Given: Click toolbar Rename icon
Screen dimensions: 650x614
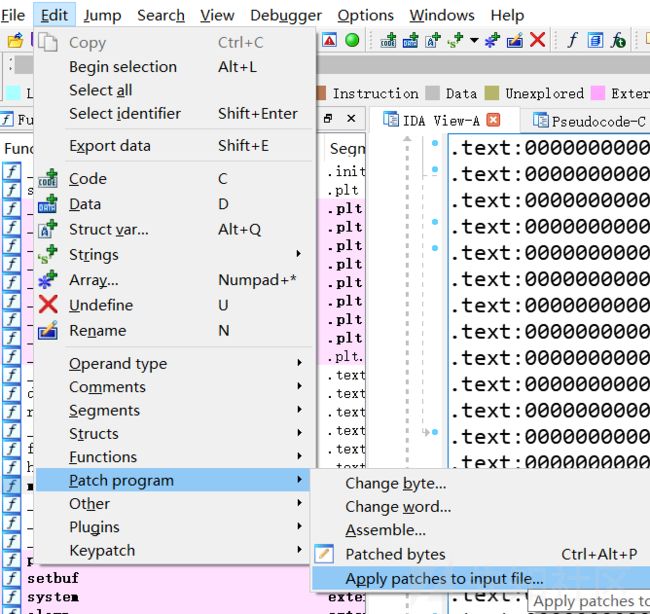Looking at the screenshot, I should [514, 40].
